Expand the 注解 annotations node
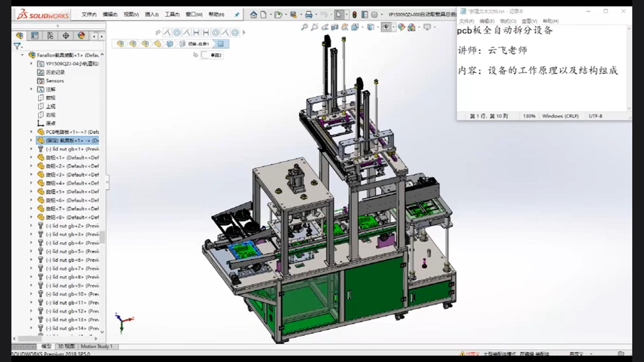The image size is (644, 362). [x=31, y=89]
